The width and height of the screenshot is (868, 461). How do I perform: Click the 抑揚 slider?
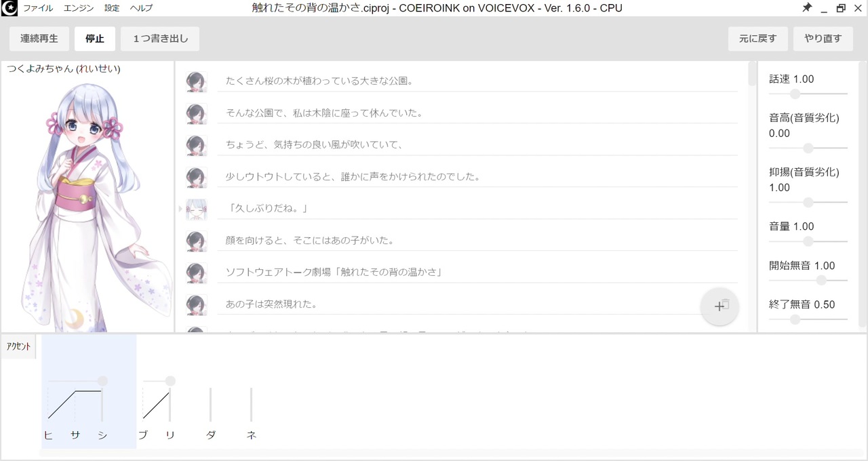click(x=808, y=202)
